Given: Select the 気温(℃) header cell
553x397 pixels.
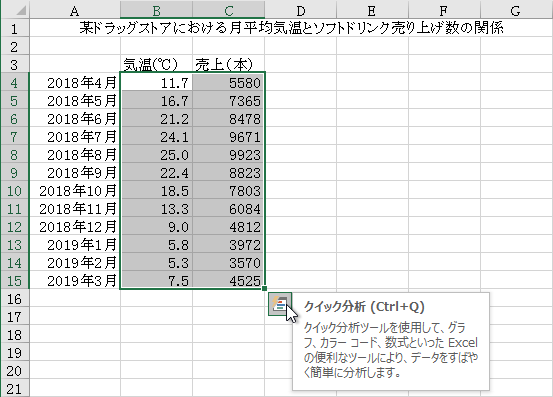Looking at the screenshot, I should (156, 64).
